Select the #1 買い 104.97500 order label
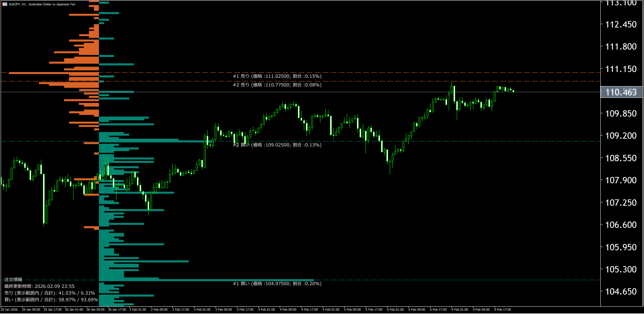The height and width of the screenshot is (314, 644). 277,284
